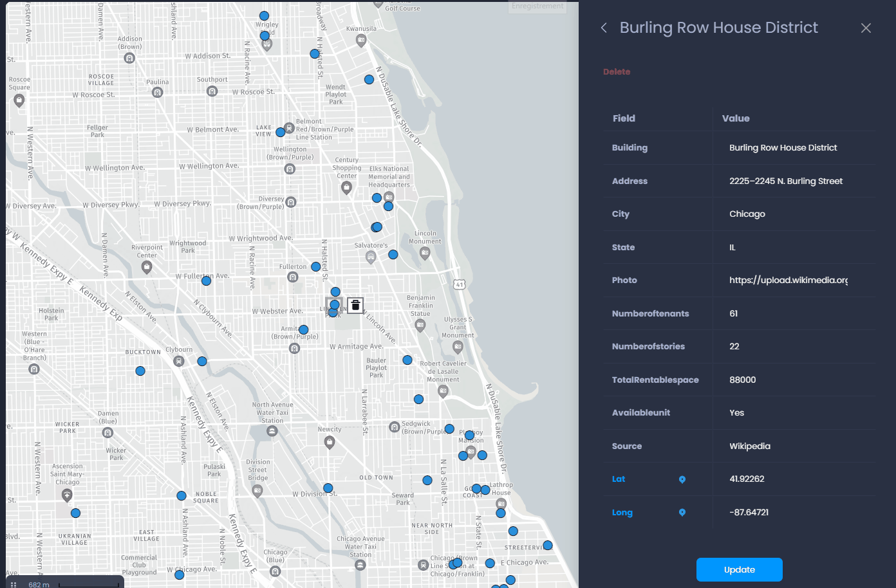This screenshot has height=588, width=896.
Task: Click the TotalRentablespace value 88000
Action: (742, 380)
